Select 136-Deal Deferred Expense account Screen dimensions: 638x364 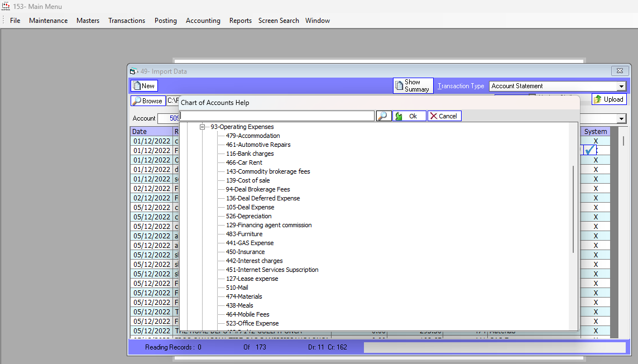click(x=263, y=199)
